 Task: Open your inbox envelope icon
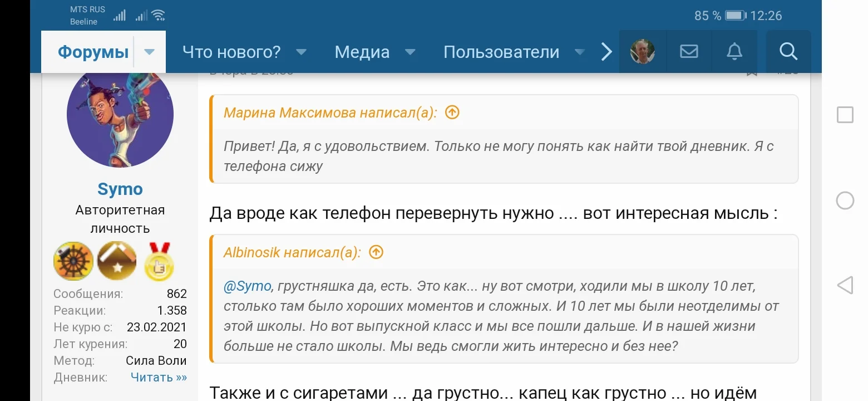point(688,51)
